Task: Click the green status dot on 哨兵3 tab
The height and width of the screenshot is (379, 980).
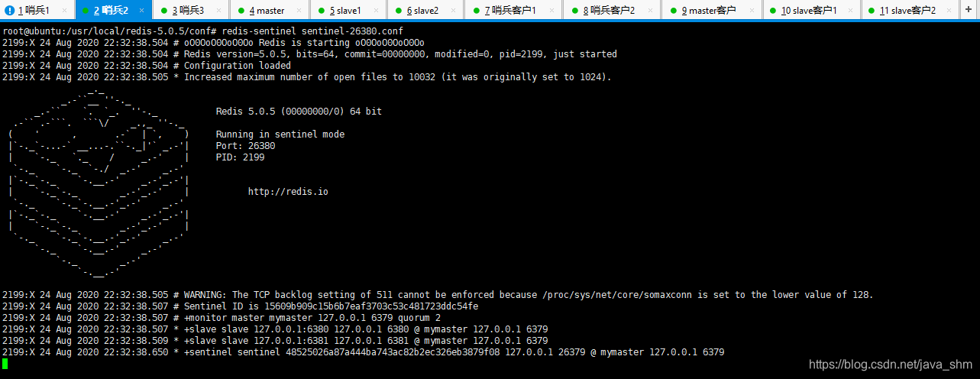Action: (x=164, y=11)
